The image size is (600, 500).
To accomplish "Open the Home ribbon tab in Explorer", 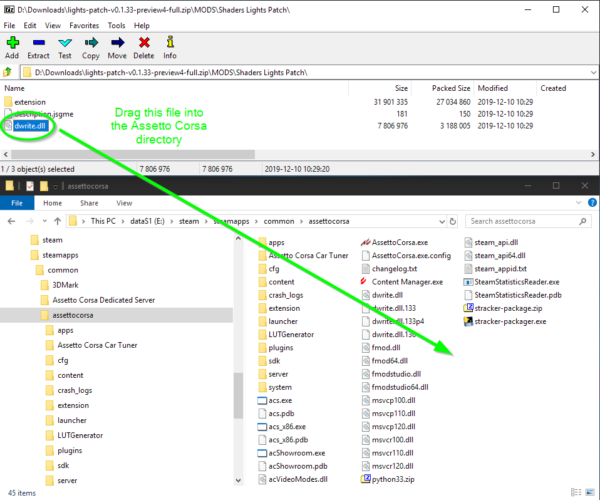I will 52,203.
